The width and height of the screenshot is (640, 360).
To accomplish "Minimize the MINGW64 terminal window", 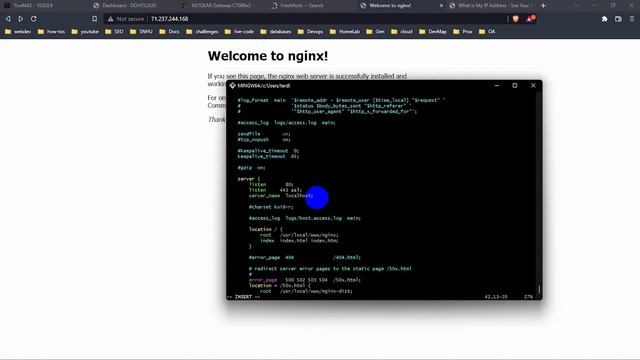I will click(497, 86).
